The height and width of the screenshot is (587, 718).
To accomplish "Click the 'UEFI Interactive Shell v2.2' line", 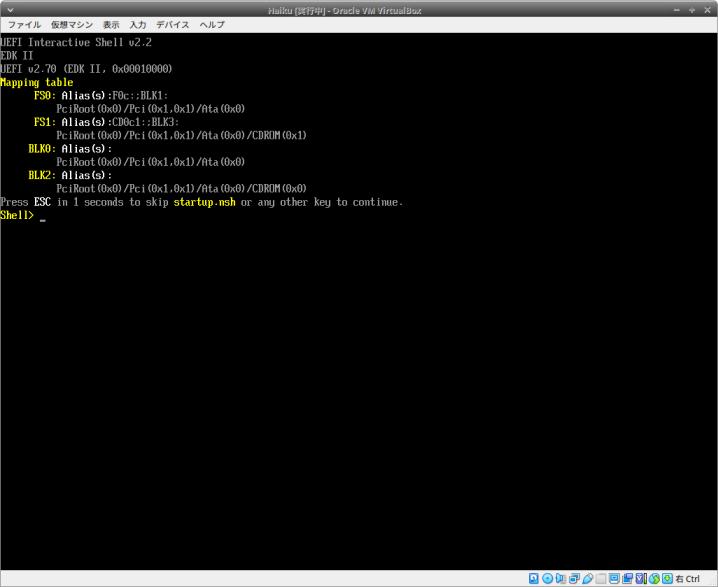I will [x=76, y=43].
